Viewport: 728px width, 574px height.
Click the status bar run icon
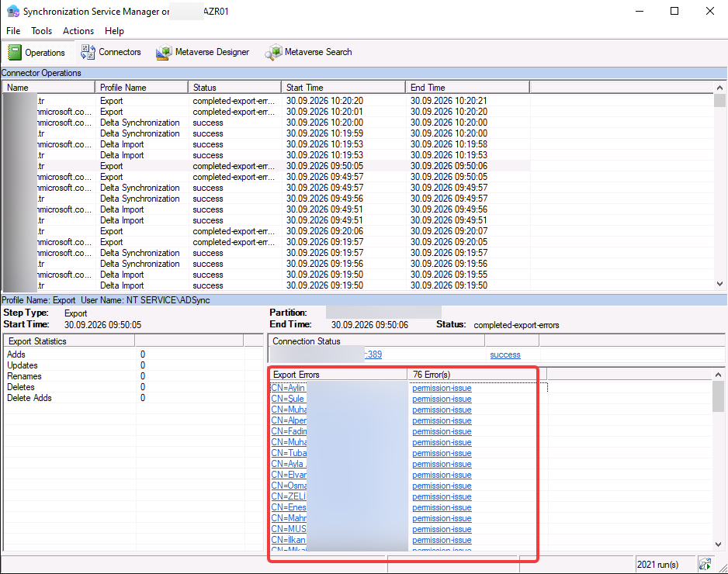point(705,564)
